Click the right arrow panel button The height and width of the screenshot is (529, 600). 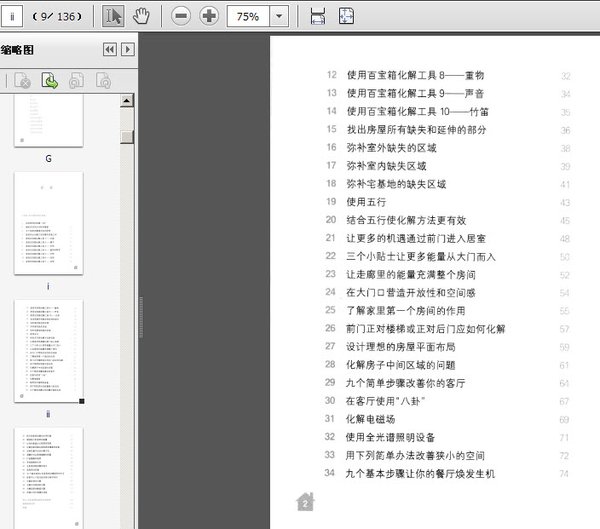pos(128,49)
